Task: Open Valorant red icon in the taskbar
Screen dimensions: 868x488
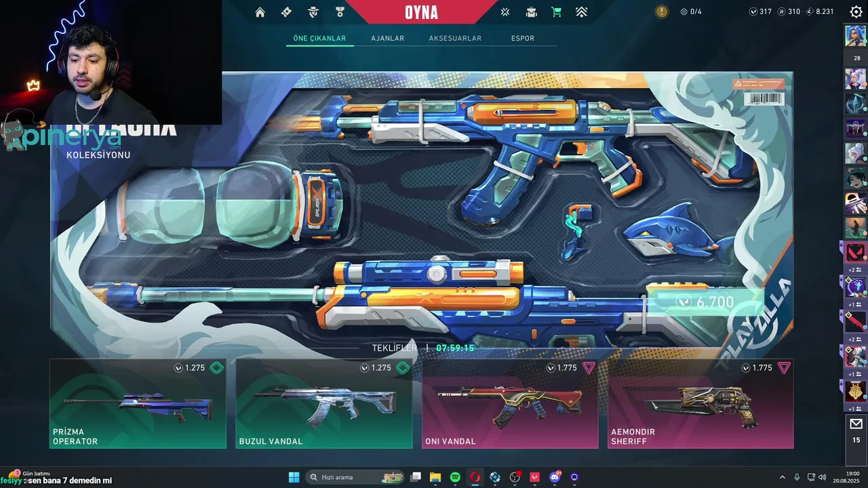Action: [x=535, y=477]
